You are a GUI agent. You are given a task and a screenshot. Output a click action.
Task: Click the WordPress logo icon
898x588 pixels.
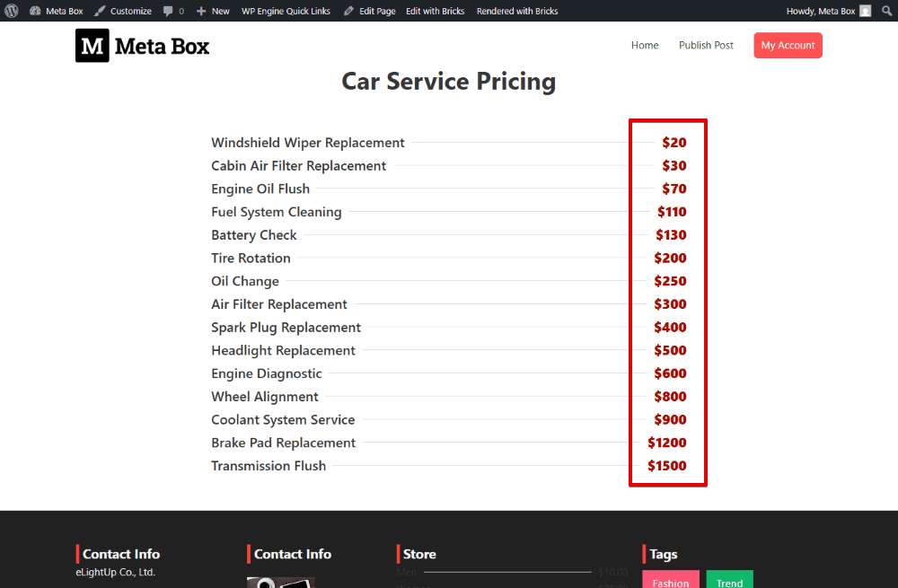(x=11, y=11)
